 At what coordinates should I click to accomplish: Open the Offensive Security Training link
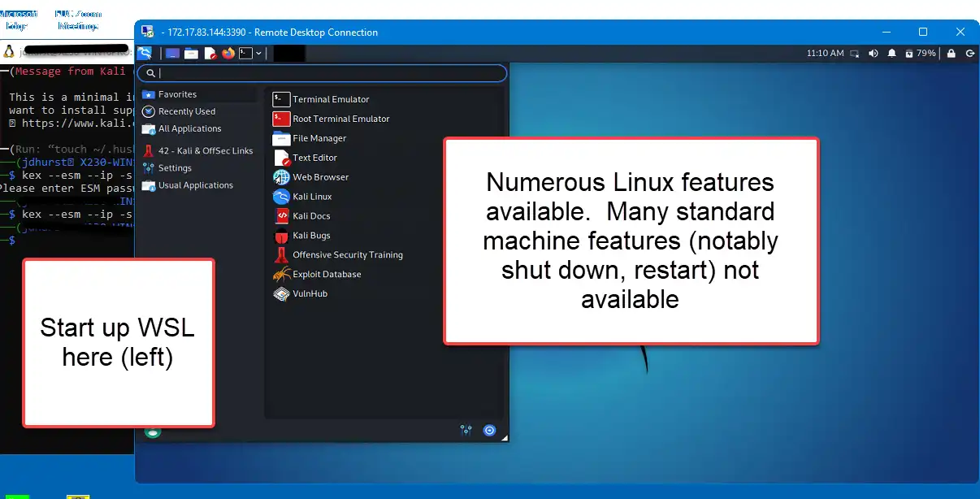point(345,254)
